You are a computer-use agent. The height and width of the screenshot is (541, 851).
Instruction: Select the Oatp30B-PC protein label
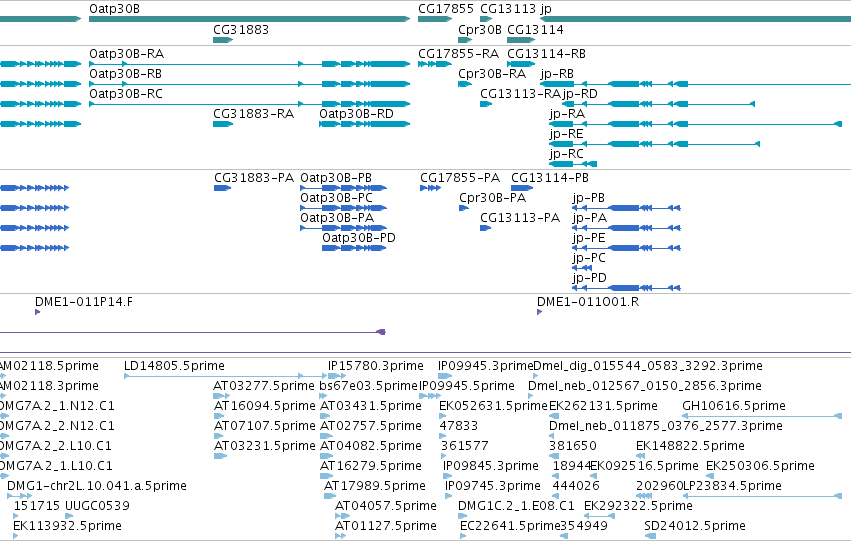[x=336, y=198]
